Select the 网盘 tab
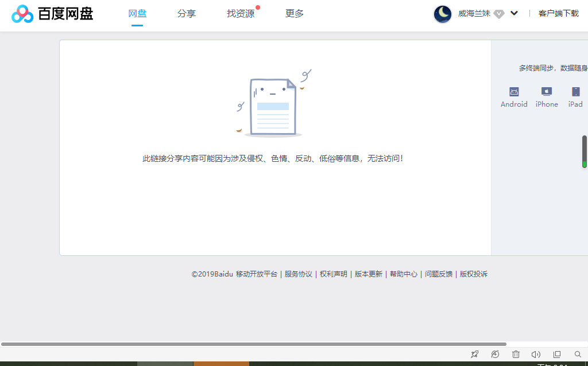Viewport: 588px width, 366px height. [137, 13]
